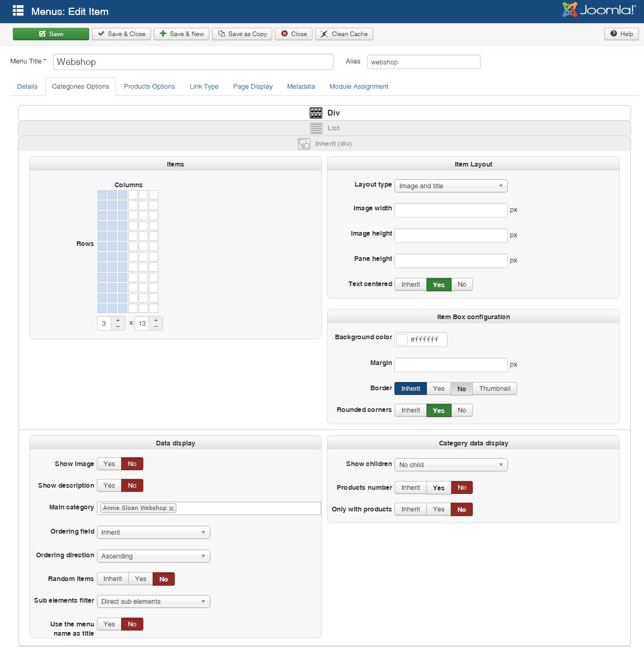This screenshot has width=644, height=664.
Task: Click the Margin input field
Action: tap(451, 365)
